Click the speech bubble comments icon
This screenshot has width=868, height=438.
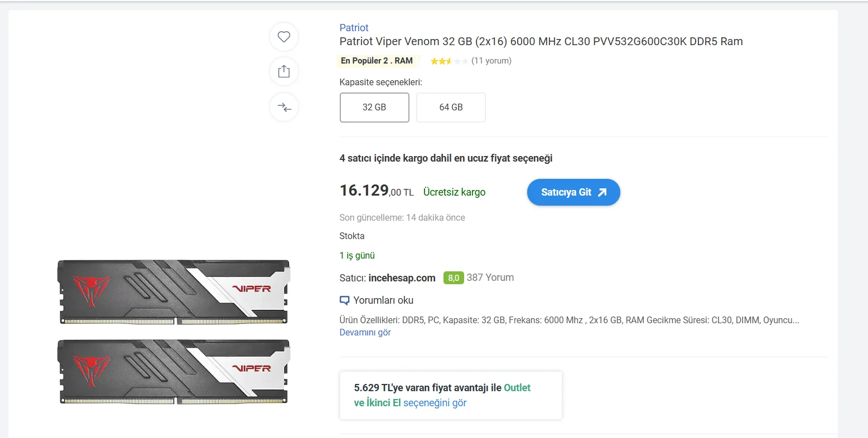[345, 300]
